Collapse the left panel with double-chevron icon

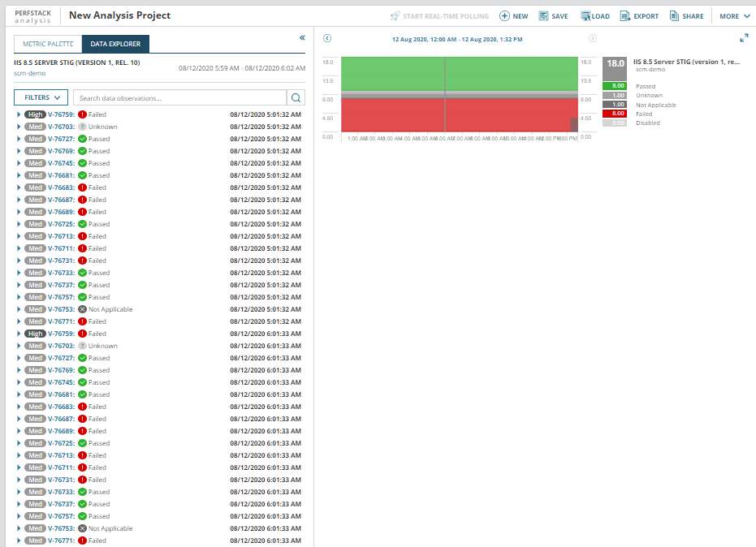coord(301,37)
